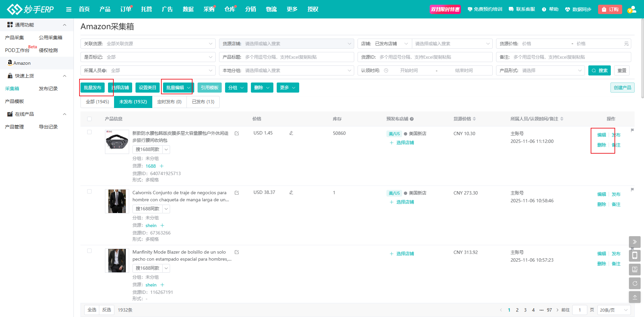Click the mobile phone icon in floating sidebar
Screen dimensions: 644x317
click(635, 256)
